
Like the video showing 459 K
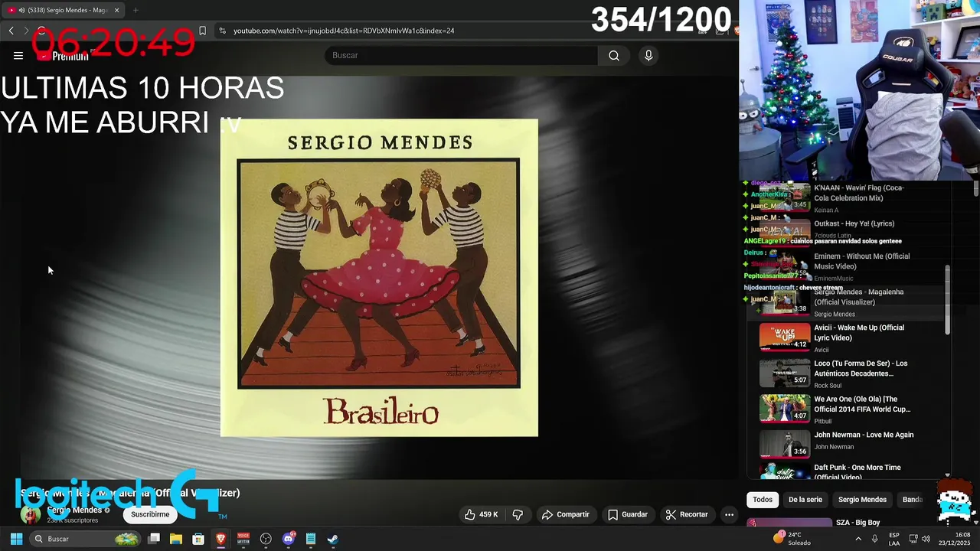pos(481,514)
